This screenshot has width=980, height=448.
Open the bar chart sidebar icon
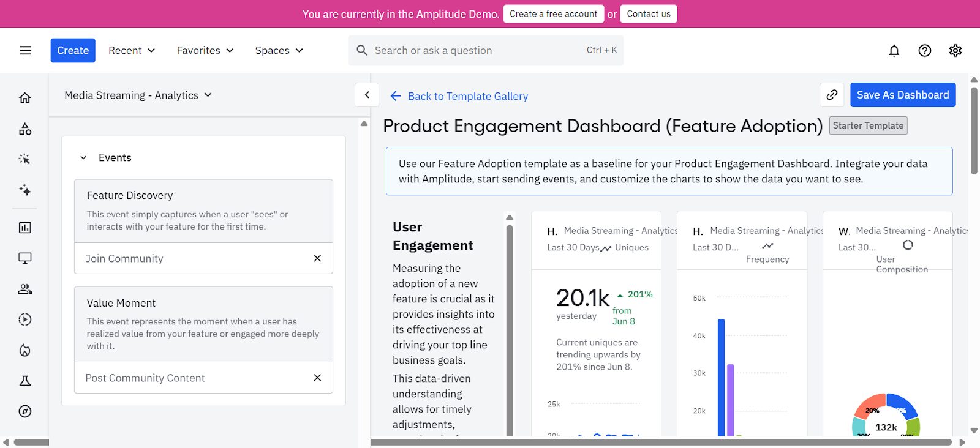point(25,228)
